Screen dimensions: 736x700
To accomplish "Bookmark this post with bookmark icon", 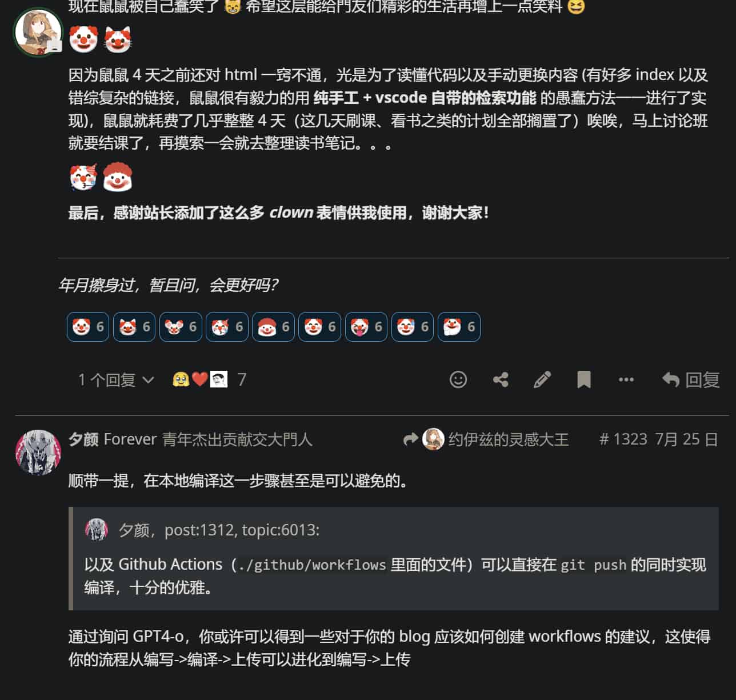I will [x=584, y=379].
